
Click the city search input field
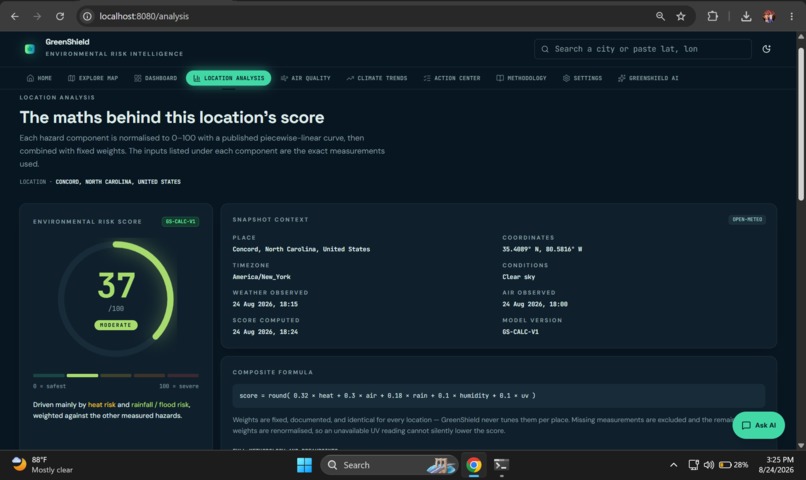click(643, 49)
